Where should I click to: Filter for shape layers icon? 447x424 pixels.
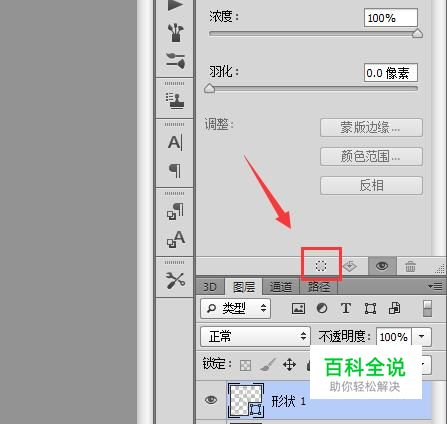click(370, 309)
